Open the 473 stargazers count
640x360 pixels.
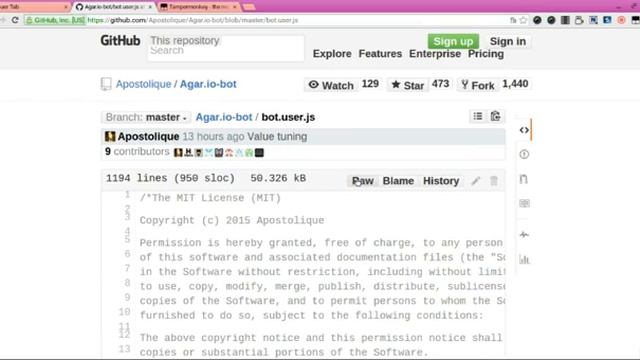pyautogui.click(x=440, y=84)
